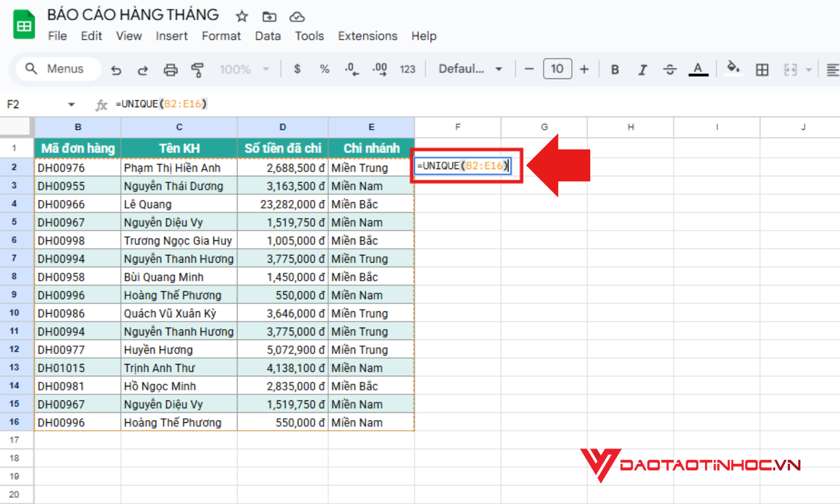Select the cell Trương Ngọc Gia Huy
Image resolution: width=840 pixels, height=504 pixels.
click(179, 241)
